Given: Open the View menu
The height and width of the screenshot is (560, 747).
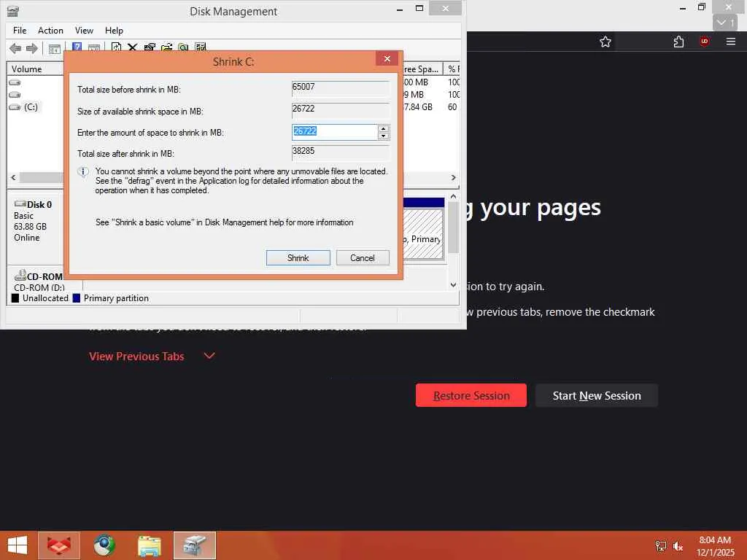Looking at the screenshot, I should (x=84, y=31).
